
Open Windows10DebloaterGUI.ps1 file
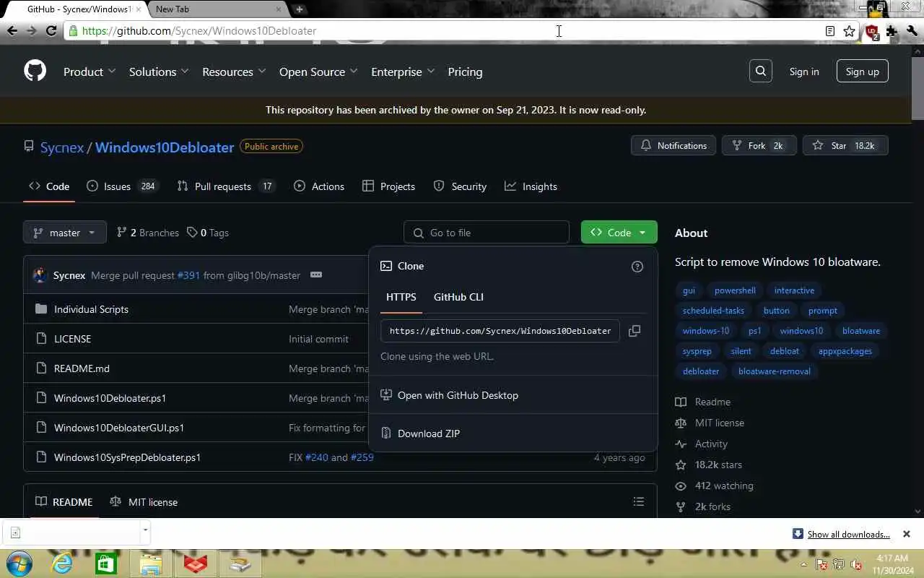(x=119, y=428)
